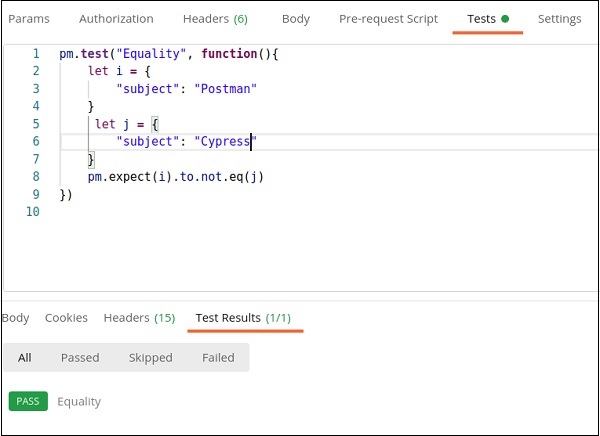Click empty line 10 in the editor
Image resolution: width=600 pixels, height=436 pixels.
pyautogui.click(x=200, y=212)
